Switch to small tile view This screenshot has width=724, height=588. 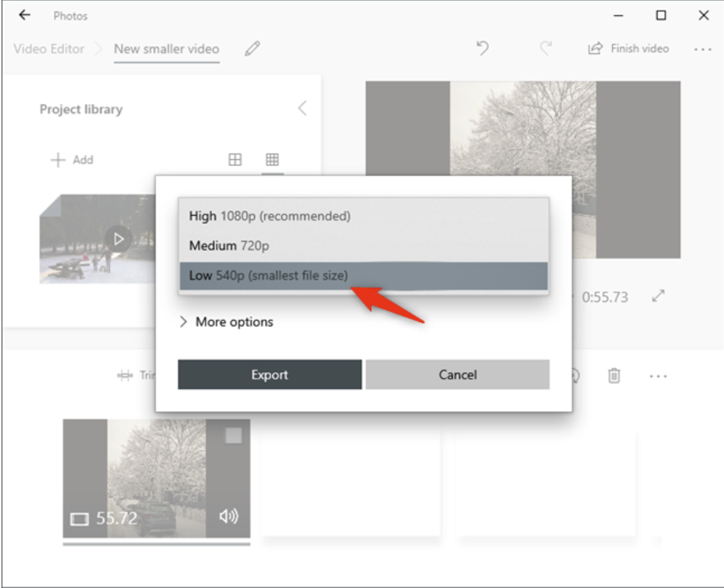273,159
